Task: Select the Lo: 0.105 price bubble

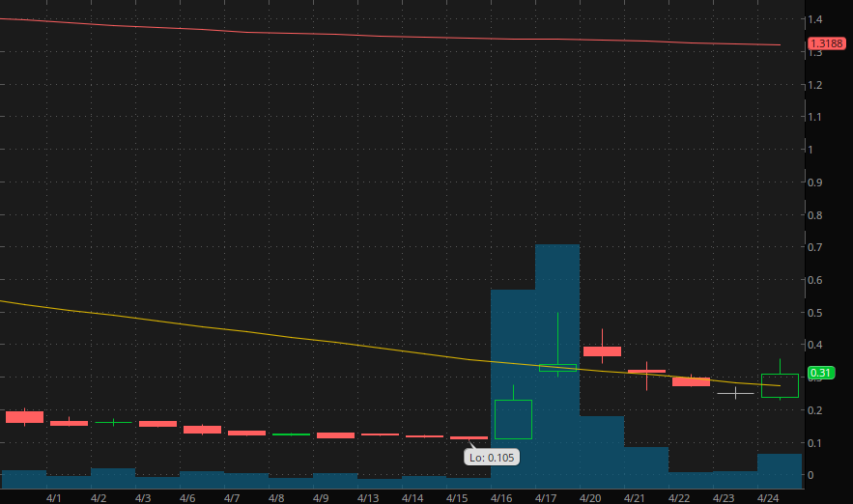Action: tap(491, 457)
